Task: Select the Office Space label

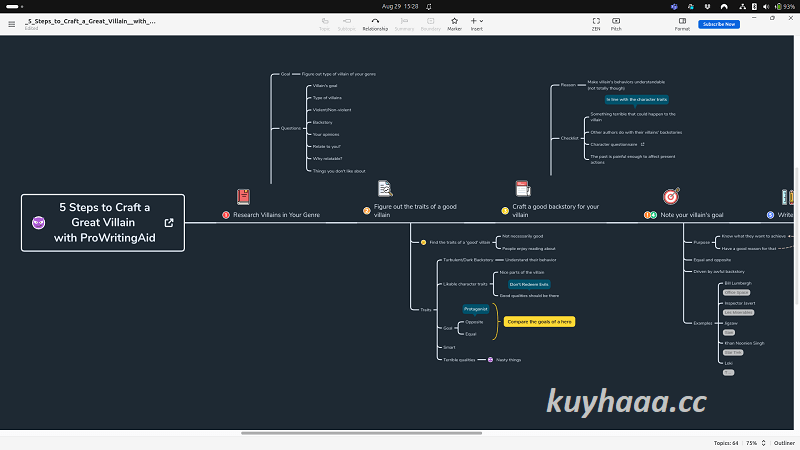Action: [x=736, y=292]
